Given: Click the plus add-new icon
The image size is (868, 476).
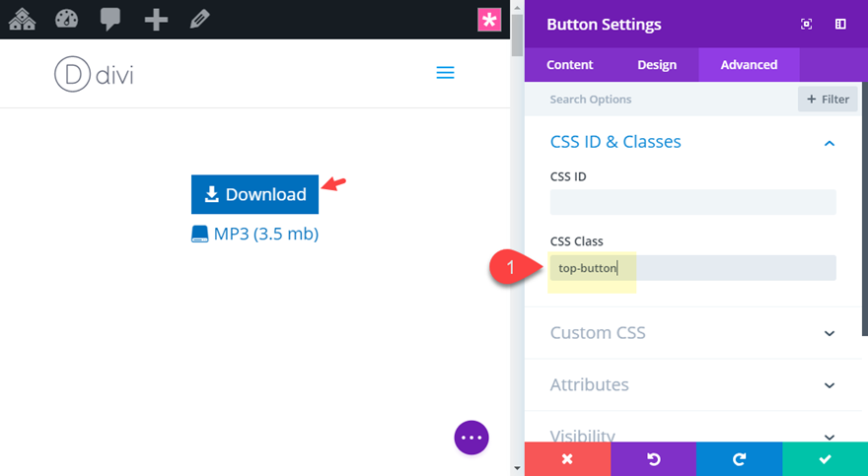Looking at the screenshot, I should coord(155,19).
